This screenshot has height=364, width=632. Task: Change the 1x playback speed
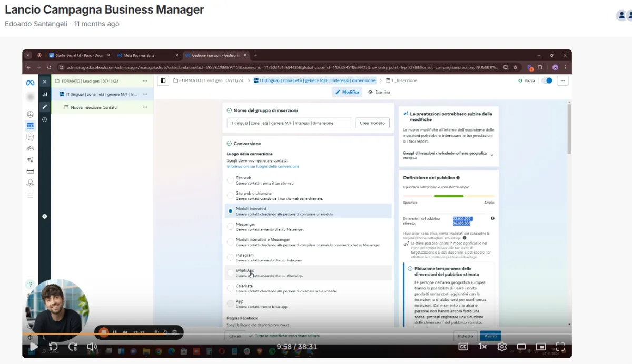(482, 347)
